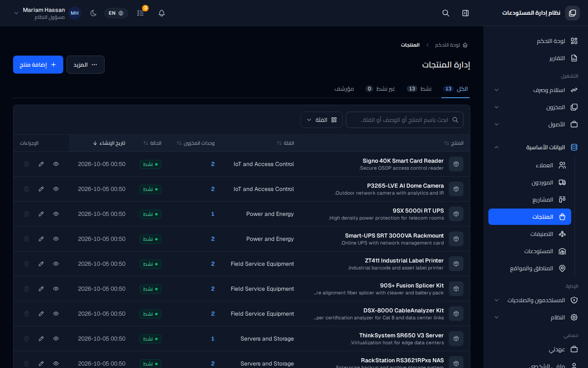Edit the Smart-UPS SRT 3000VA Rackmount row
Image resolution: width=588 pixels, height=368 pixels.
[41, 239]
